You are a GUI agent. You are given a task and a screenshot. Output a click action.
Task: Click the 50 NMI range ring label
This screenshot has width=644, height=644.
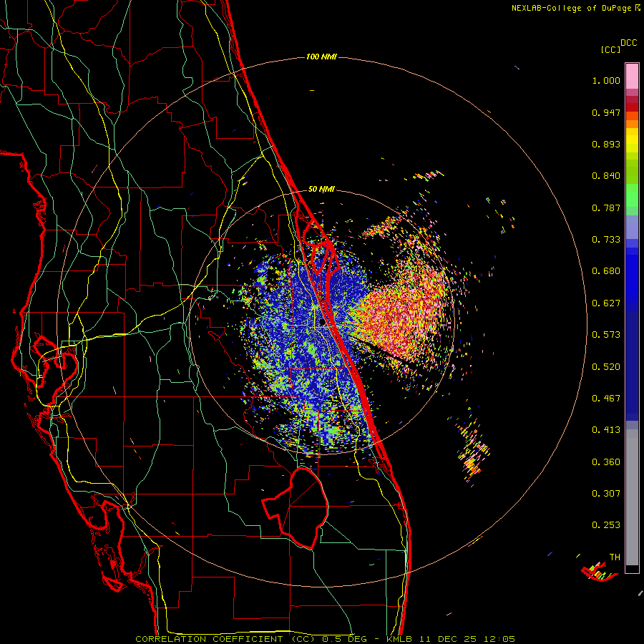tap(321, 190)
